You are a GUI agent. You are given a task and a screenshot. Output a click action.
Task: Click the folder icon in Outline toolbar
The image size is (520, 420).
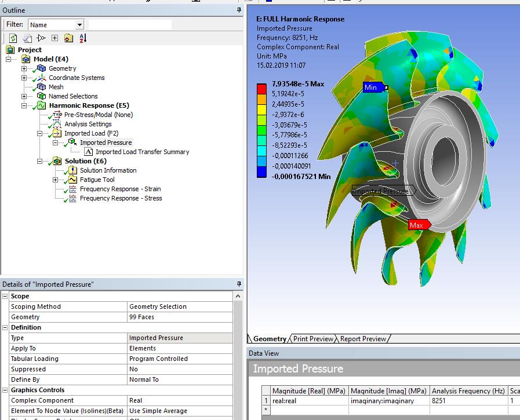[68, 38]
